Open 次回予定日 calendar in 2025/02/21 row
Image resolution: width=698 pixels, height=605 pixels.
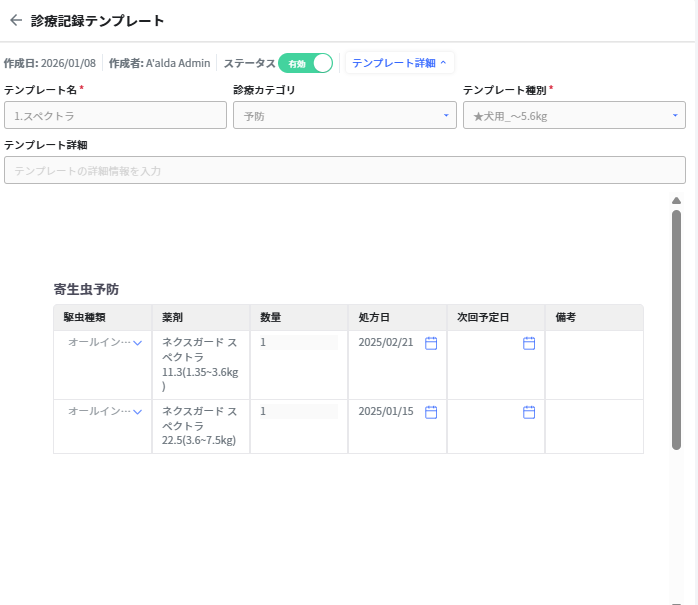(529, 343)
